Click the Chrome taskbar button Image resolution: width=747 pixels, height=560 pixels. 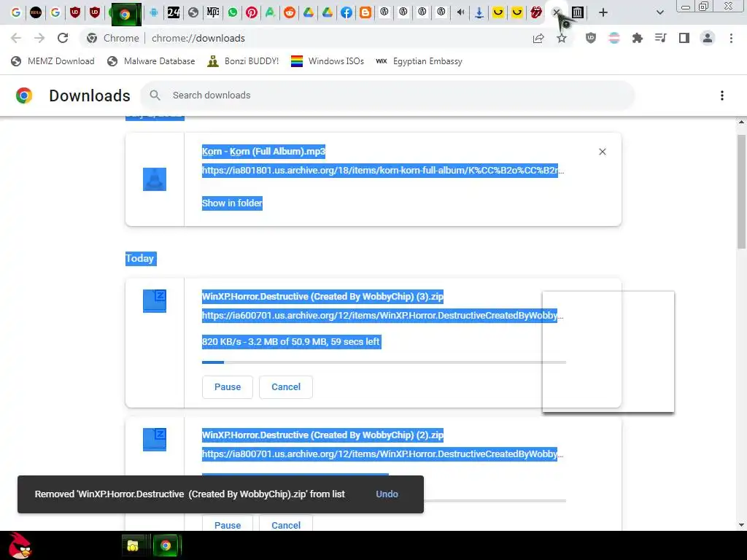pos(166,545)
